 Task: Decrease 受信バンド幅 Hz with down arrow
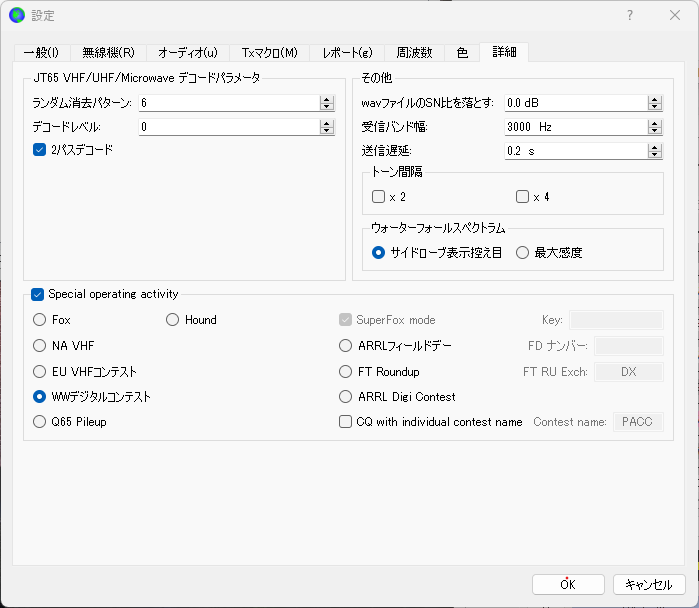coord(654,131)
